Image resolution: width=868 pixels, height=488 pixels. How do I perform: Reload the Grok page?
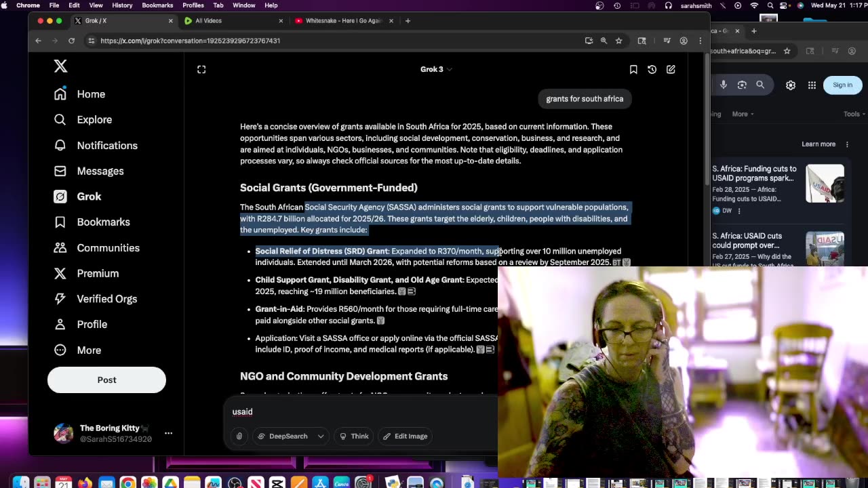tap(71, 41)
